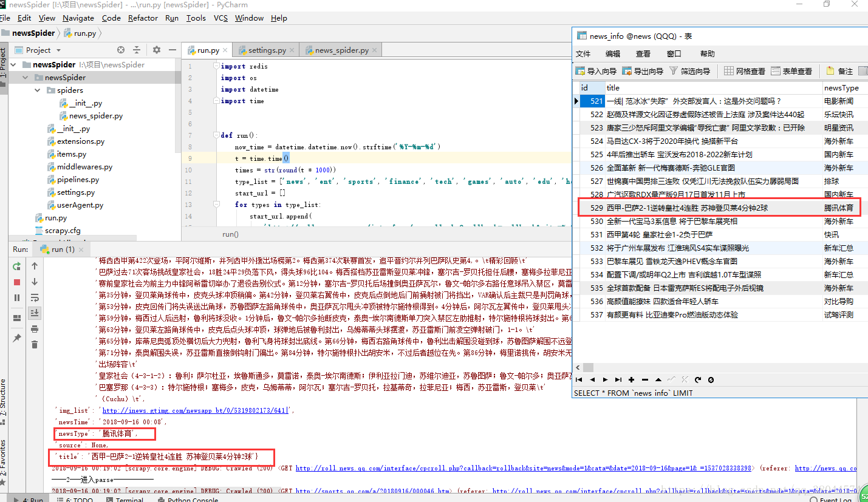Switch to 表单查看 form view
Viewport: 868px width, 502px height.
[x=791, y=71]
